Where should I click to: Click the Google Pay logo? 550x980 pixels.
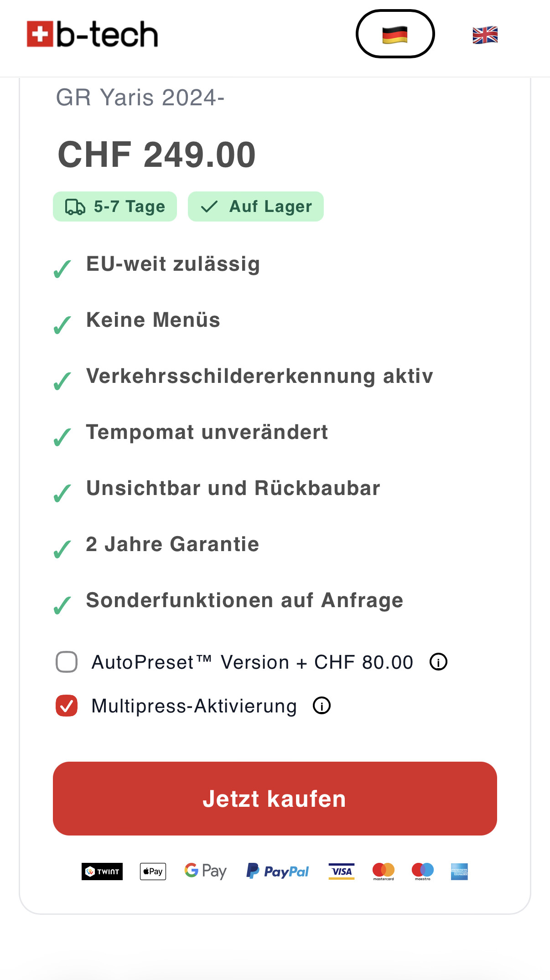pyautogui.click(x=206, y=872)
